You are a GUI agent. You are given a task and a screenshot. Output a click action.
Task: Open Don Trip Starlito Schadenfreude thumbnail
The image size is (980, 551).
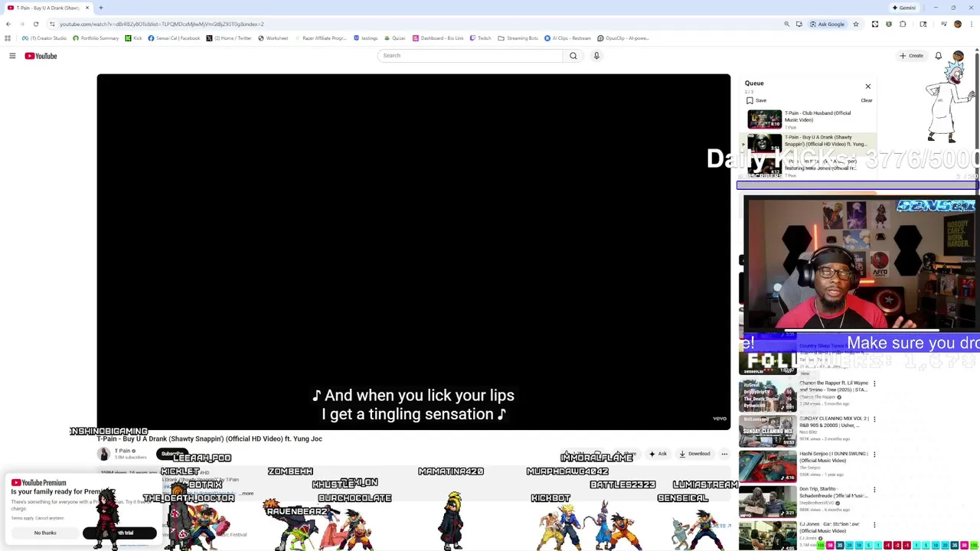tap(767, 500)
